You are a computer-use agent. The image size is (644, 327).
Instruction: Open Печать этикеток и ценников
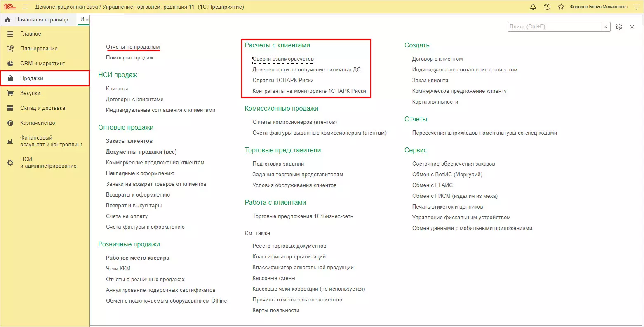(x=448, y=207)
